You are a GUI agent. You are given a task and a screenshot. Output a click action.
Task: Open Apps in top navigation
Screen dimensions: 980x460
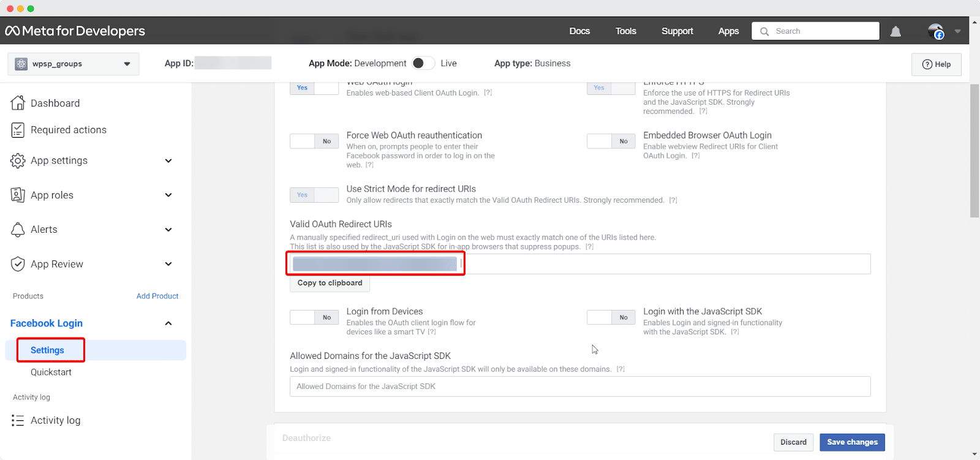tap(728, 31)
